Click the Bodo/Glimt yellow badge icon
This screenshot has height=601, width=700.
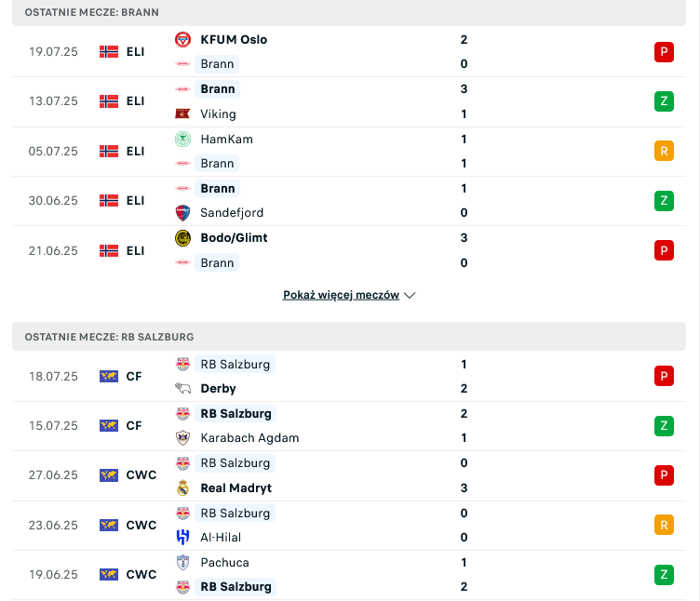click(x=182, y=238)
